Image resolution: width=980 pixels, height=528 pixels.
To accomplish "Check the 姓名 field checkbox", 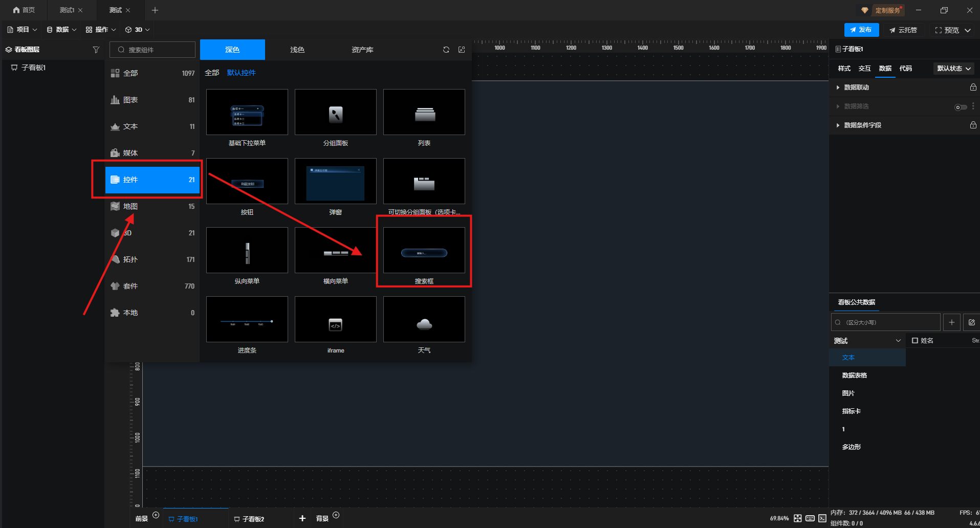I will (915, 341).
